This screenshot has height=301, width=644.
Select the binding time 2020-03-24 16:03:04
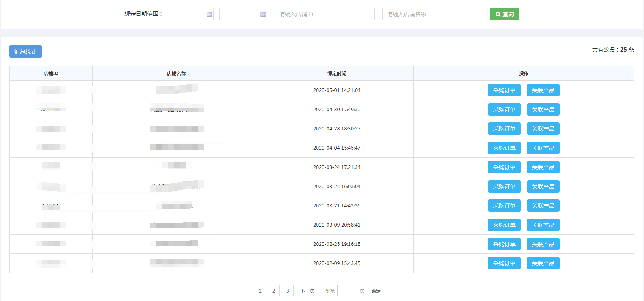point(337,187)
